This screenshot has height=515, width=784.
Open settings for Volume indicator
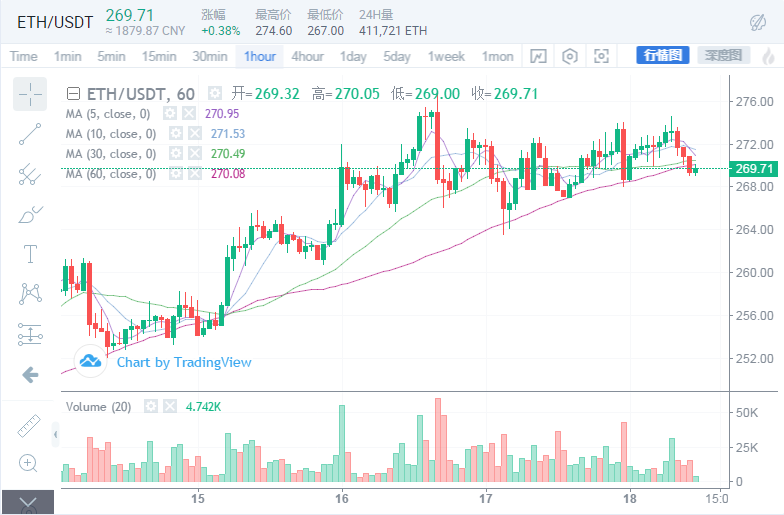[x=151, y=406]
